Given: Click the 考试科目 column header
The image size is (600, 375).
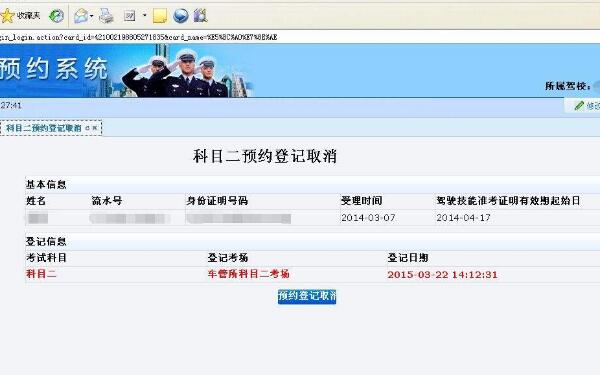Looking at the screenshot, I should tap(46, 258).
